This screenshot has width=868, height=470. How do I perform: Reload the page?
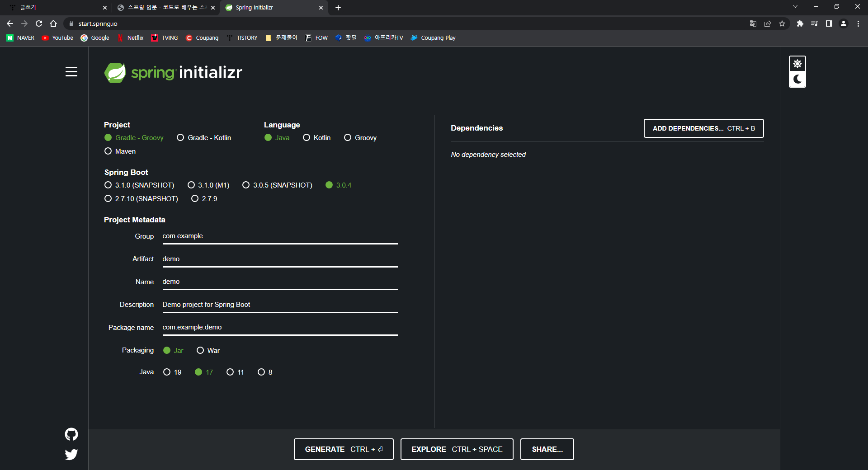[39, 23]
